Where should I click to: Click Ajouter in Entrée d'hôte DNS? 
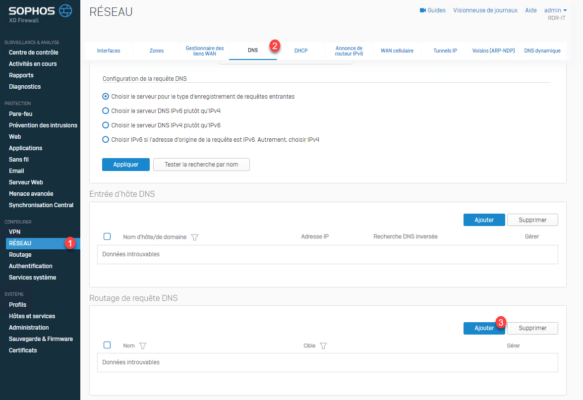tap(484, 220)
